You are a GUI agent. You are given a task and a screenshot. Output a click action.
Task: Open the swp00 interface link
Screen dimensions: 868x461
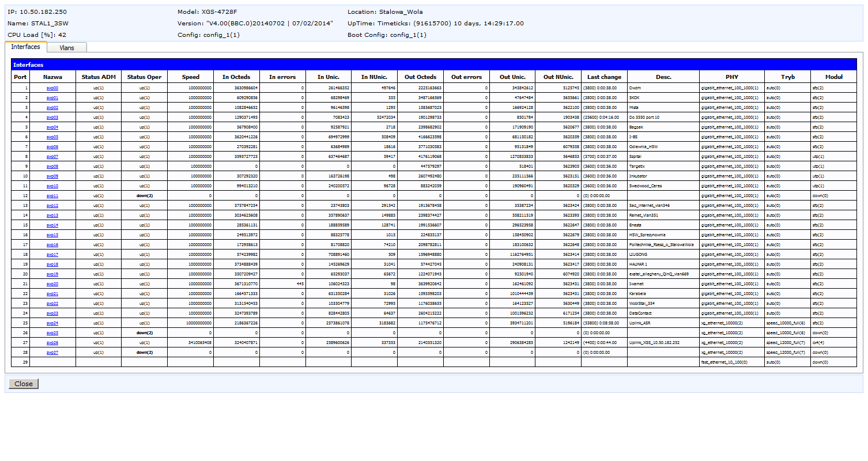pyautogui.click(x=52, y=88)
